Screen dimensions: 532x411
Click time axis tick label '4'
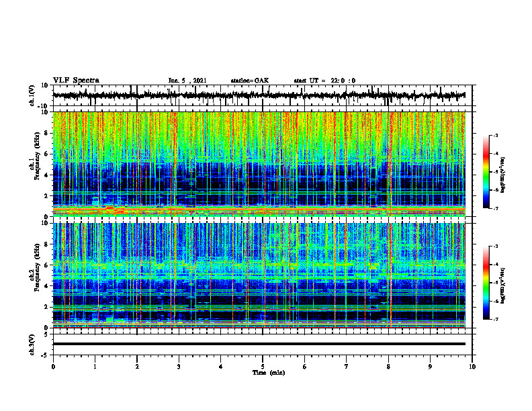220,367
